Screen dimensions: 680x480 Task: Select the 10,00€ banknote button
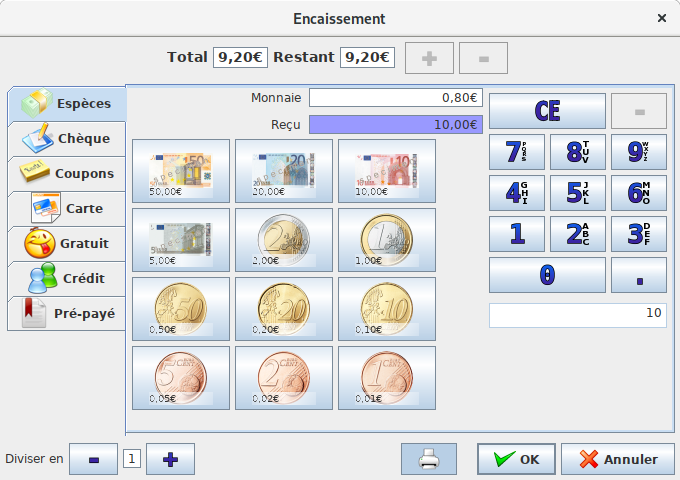387,171
